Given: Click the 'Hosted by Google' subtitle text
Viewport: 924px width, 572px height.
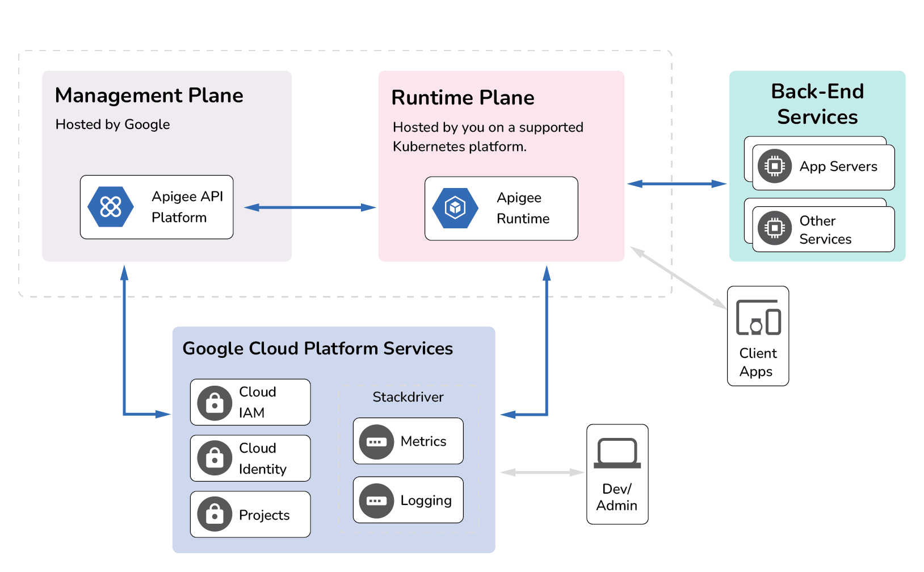Looking at the screenshot, I should point(112,124).
